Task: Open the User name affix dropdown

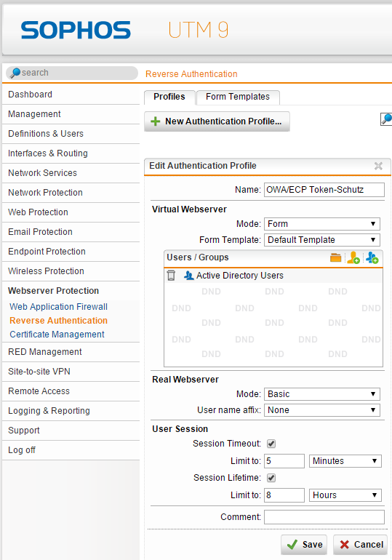Action: tap(322, 410)
